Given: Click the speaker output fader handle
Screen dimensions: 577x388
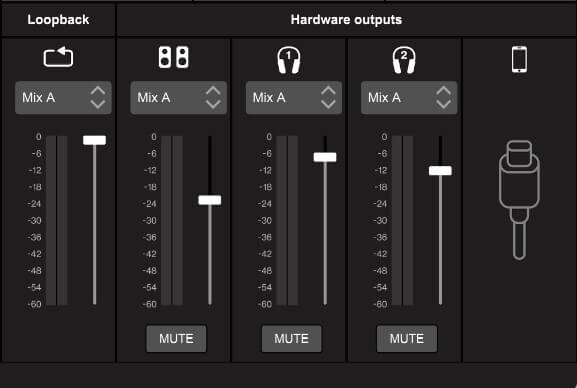Looking at the screenshot, I should pos(210,200).
